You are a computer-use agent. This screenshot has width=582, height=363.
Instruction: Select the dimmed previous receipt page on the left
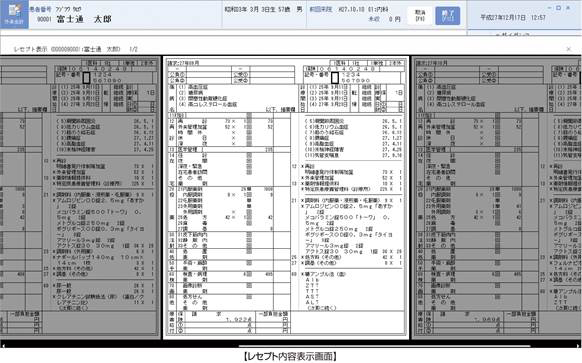[80, 197]
